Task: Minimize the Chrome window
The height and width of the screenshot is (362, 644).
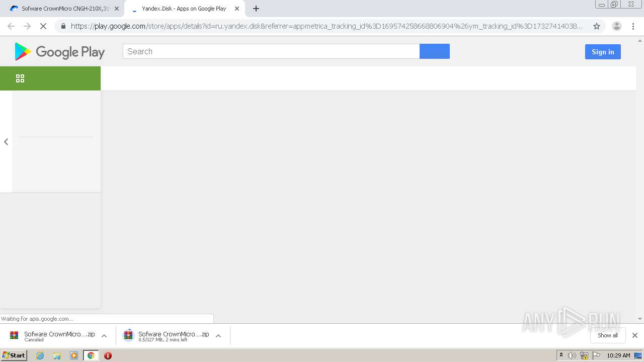Action: 602,4
